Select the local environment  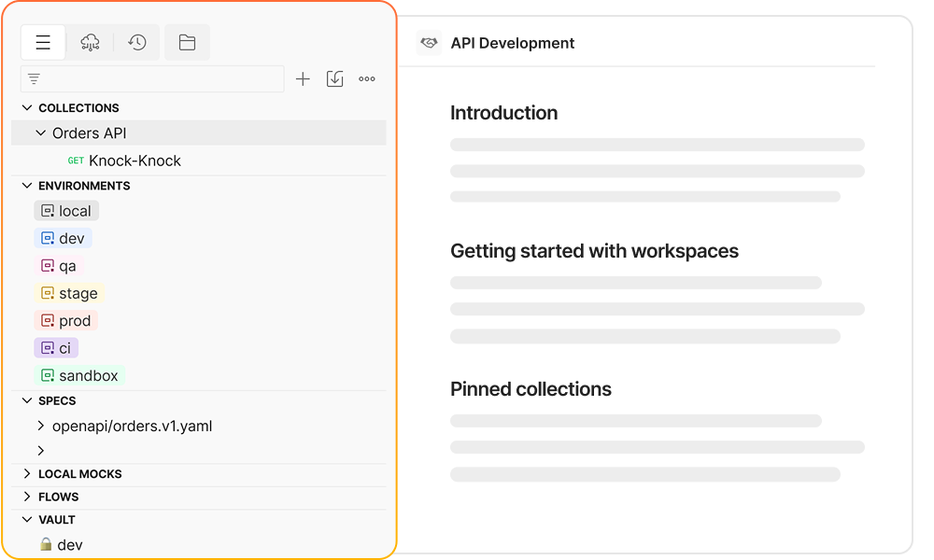tap(66, 211)
